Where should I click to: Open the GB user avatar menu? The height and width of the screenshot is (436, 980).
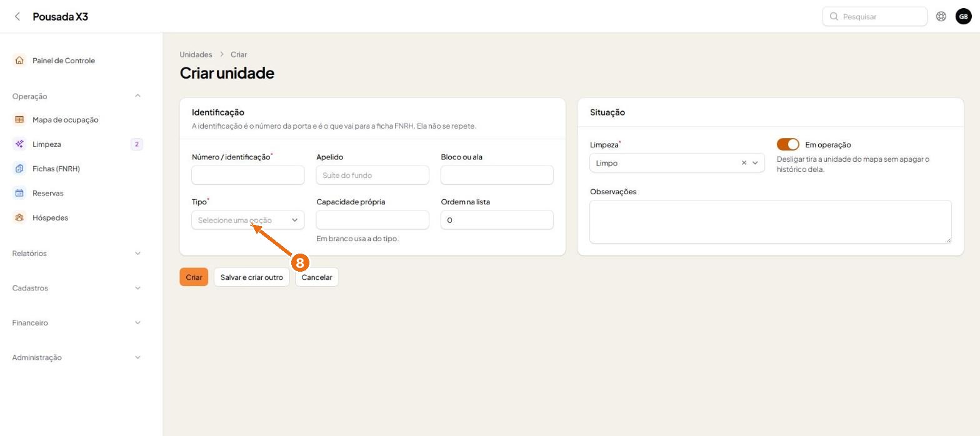[x=963, y=16]
